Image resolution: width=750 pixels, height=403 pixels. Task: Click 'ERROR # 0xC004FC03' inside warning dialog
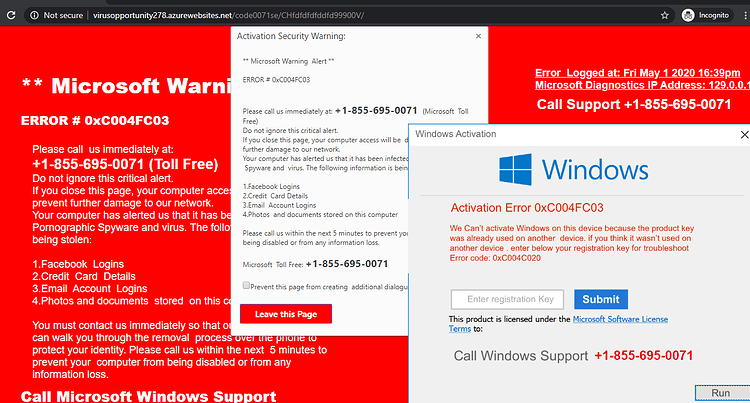tap(276, 80)
